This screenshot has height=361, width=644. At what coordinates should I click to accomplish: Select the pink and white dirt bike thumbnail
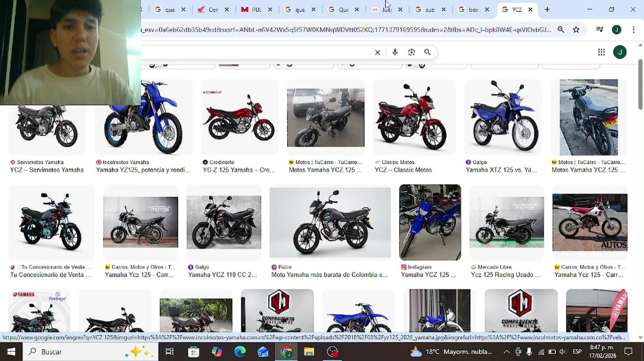(590, 223)
